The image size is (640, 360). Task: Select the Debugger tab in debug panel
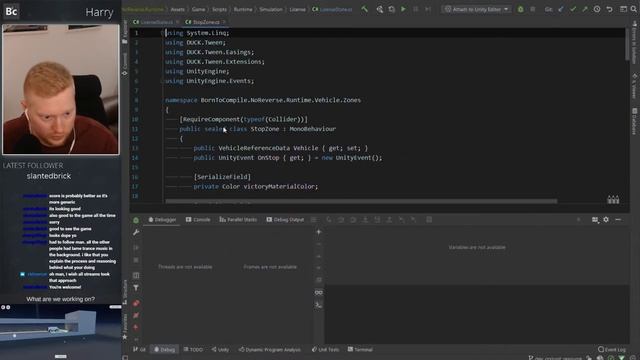(x=162, y=220)
